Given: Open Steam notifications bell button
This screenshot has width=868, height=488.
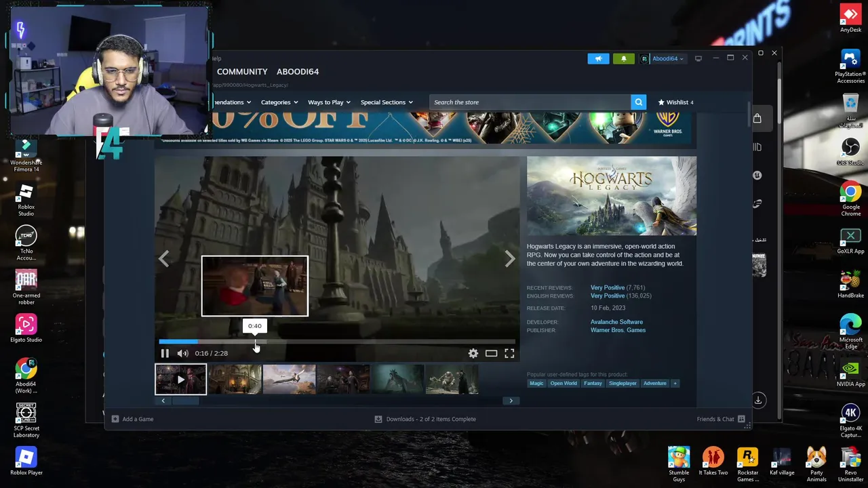Looking at the screenshot, I should click(623, 59).
